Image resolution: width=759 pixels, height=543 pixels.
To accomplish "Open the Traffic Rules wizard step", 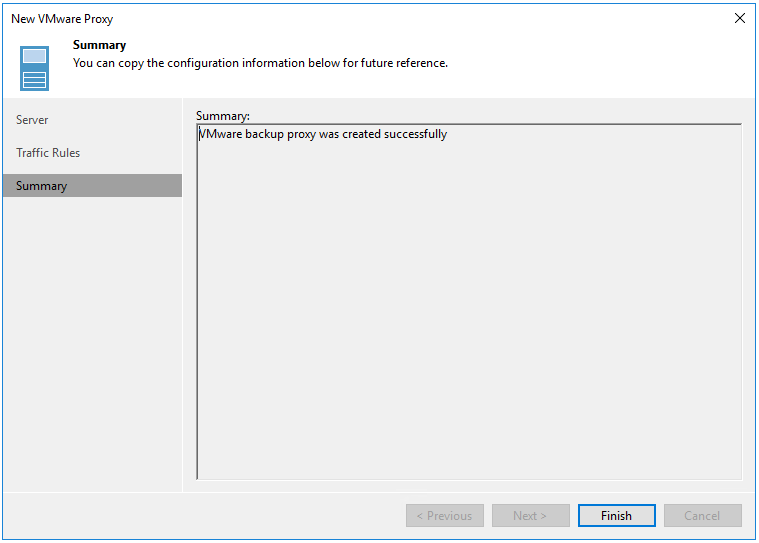I will coord(48,153).
